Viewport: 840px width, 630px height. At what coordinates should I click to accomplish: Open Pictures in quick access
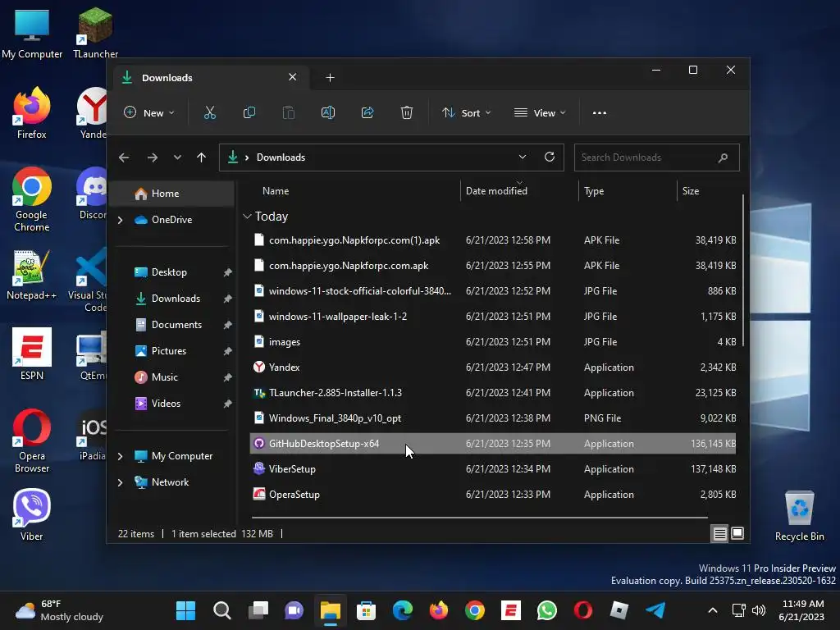(x=169, y=351)
